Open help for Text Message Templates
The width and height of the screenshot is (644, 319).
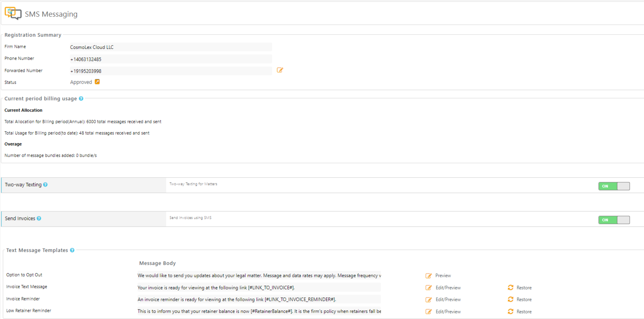coord(72,250)
